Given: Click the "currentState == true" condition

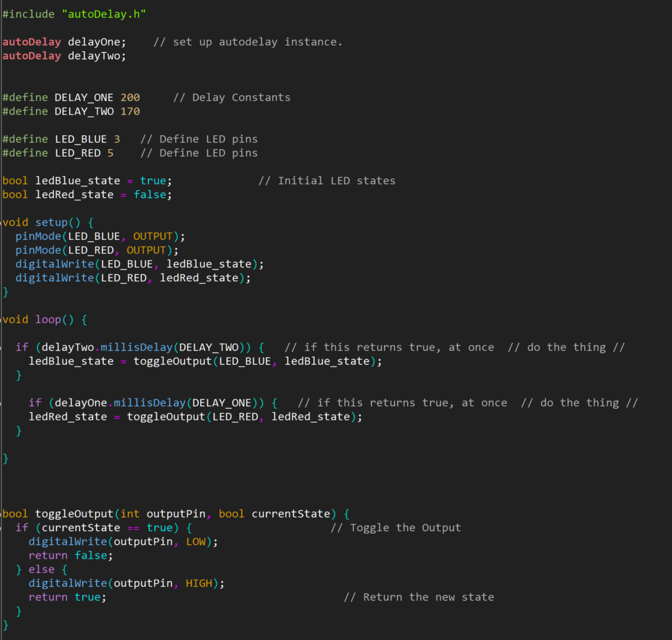Looking at the screenshot, I should (107, 528).
